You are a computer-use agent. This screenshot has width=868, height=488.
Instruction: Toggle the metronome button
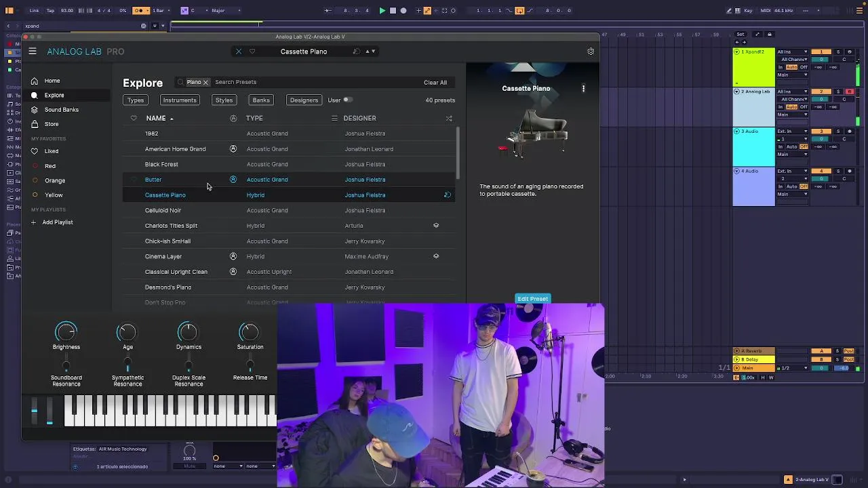142,11
